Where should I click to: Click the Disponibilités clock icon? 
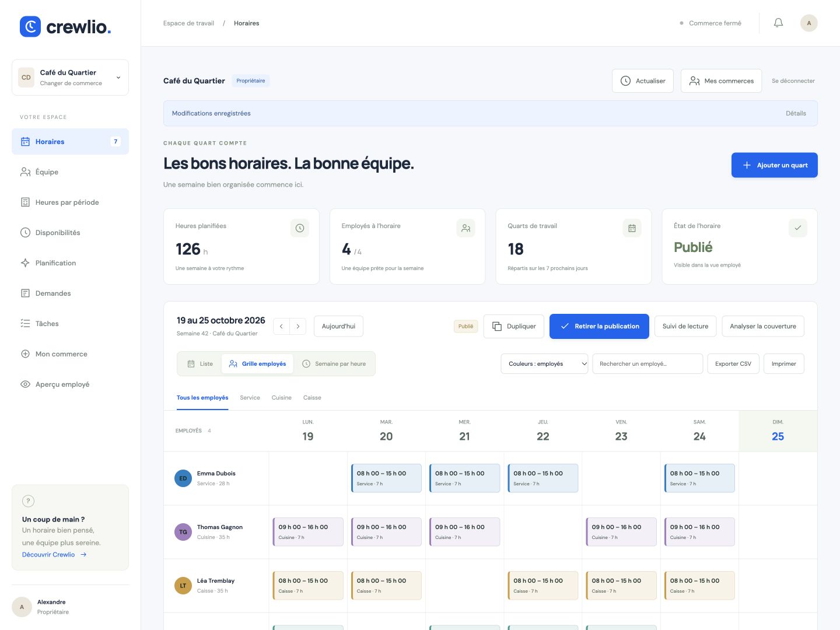pos(25,233)
